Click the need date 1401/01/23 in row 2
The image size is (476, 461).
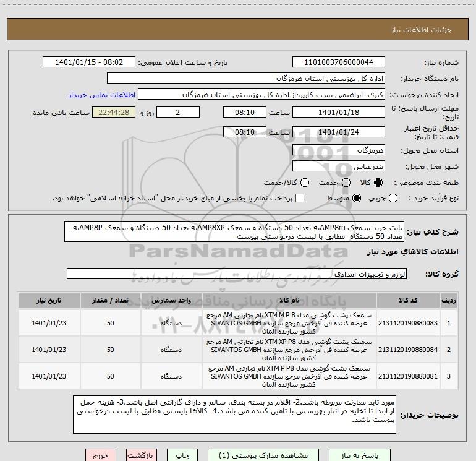(49, 350)
